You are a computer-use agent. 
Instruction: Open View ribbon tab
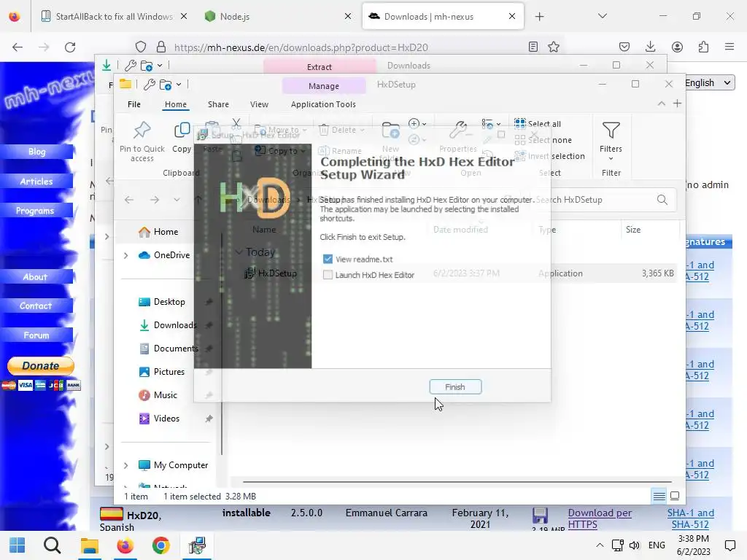[x=259, y=104]
